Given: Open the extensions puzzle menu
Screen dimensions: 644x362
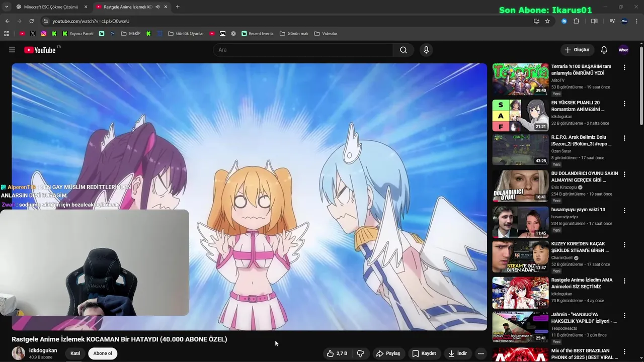Looking at the screenshot, I should 577,21.
